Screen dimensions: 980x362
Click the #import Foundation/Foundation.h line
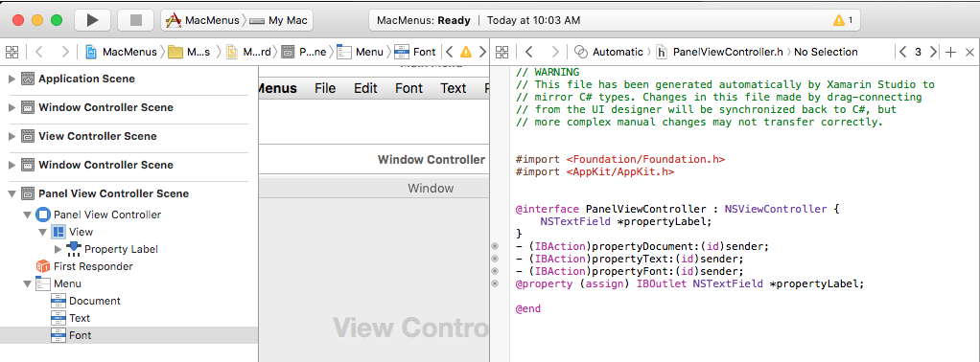coord(620,159)
